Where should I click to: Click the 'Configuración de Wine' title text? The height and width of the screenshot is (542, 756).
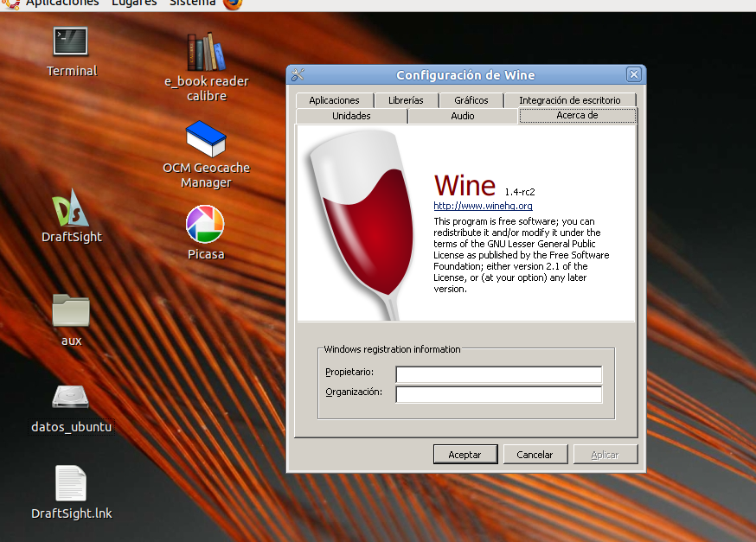coord(465,75)
